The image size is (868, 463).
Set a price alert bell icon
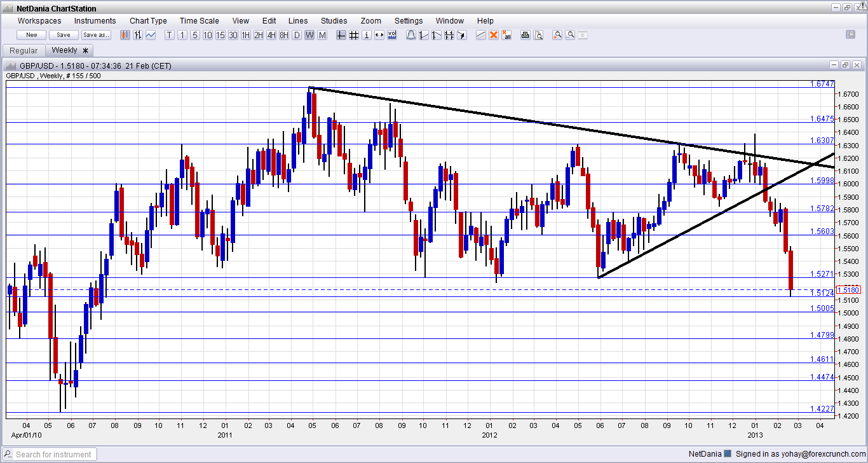click(x=411, y=35)
